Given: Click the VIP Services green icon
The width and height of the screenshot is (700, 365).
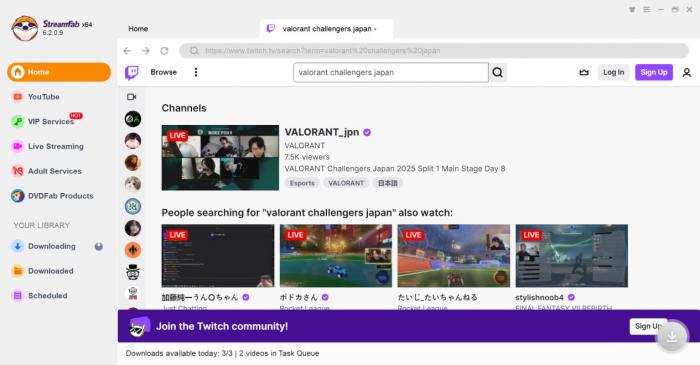Looking at the screenshot, I should (x=17, y=121).
